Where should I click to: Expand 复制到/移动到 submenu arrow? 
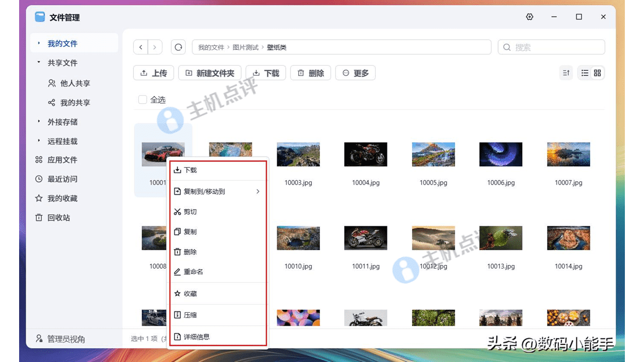click(258, 192)
